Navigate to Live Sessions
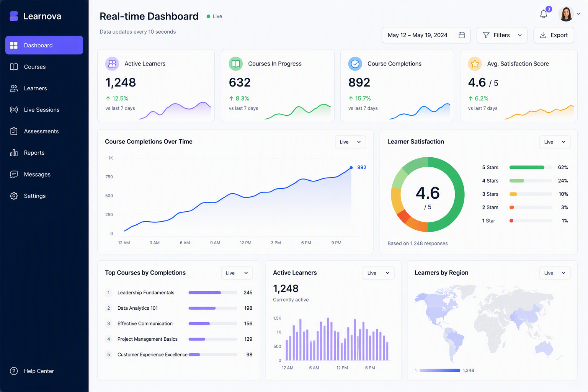Viewport: 588px width, 392px height. (44, 110)
